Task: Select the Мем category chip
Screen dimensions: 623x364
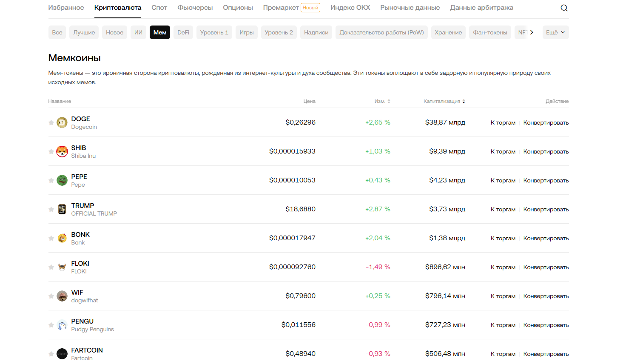Action: 160,32
